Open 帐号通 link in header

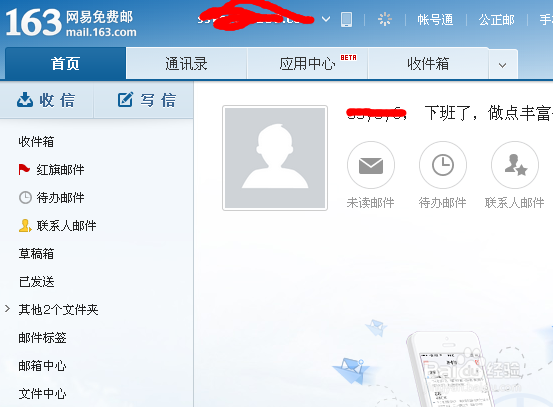click(435, 20)
